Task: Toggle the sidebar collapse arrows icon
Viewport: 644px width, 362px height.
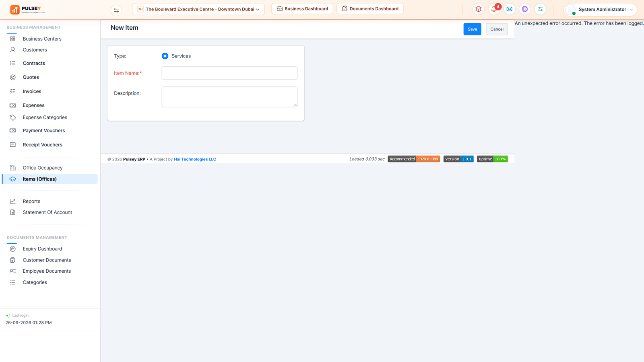Action: [116, 10]
